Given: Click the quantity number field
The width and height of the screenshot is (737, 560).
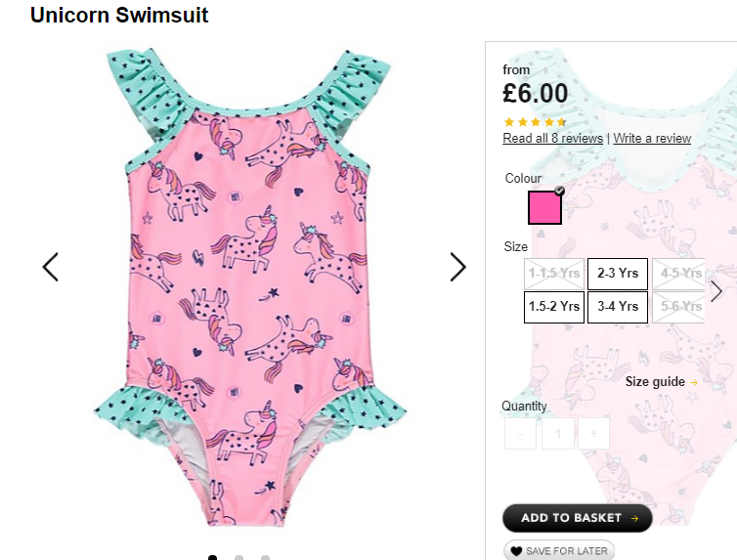Looking at the screenshot, I should [x=558, y=433].
